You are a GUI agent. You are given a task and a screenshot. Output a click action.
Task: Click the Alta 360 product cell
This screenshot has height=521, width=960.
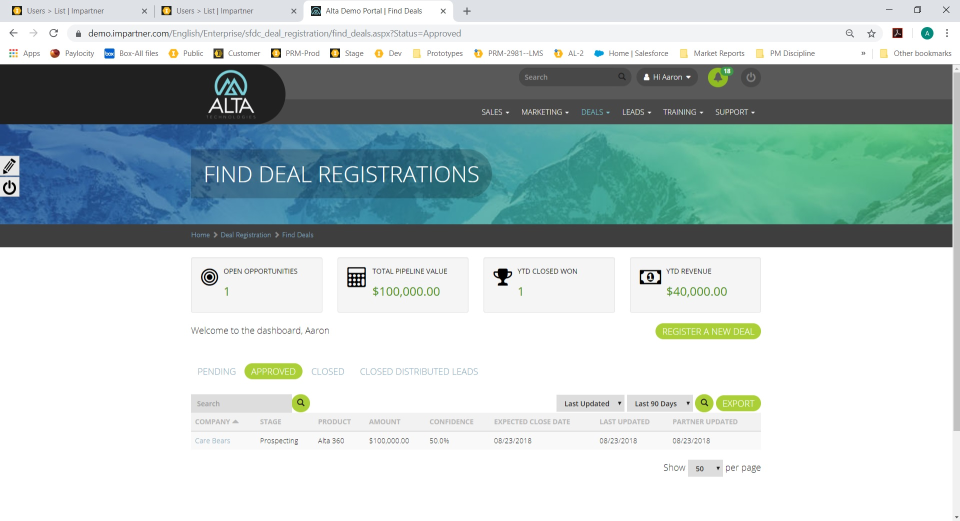click(331, 441)
